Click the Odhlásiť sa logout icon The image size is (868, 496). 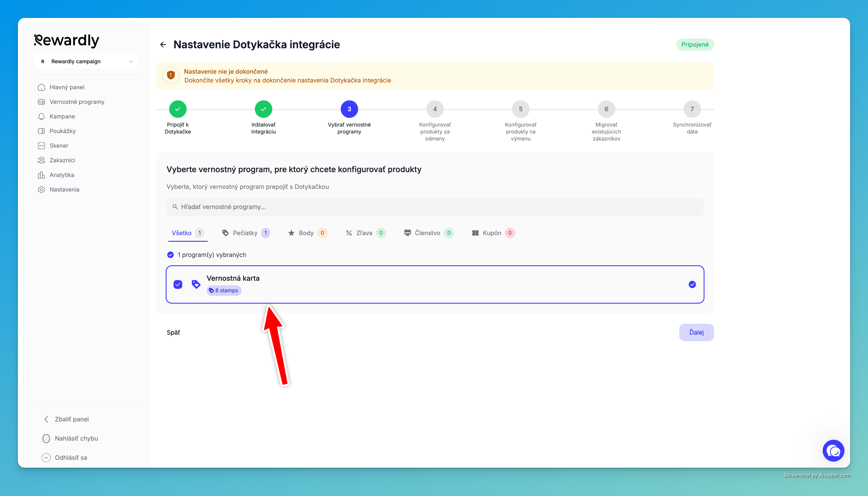pyautogui.click(x=46, y=458)
